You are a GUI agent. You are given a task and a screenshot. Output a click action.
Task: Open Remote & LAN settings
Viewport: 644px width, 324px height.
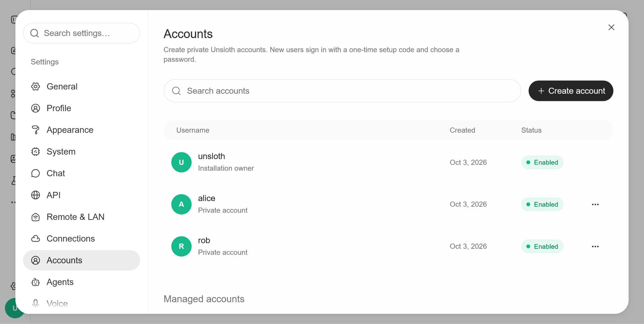click(x=81, y=217)
